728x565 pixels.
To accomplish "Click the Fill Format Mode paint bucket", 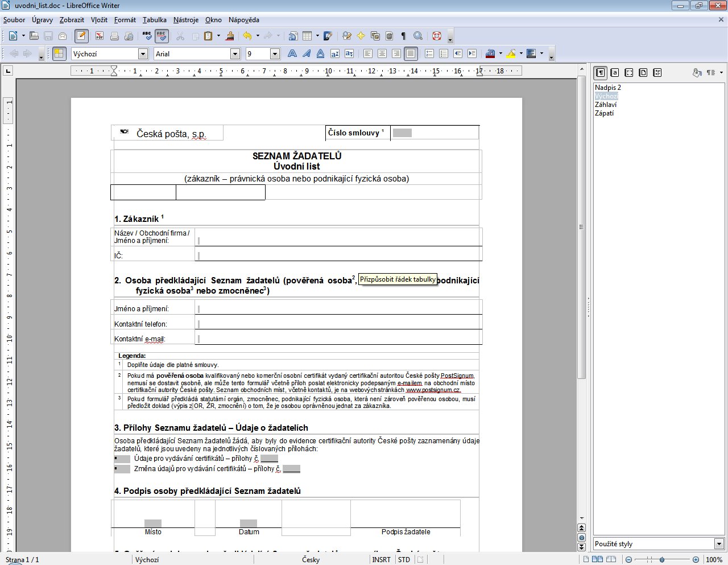I will click(x=697, y=73).
